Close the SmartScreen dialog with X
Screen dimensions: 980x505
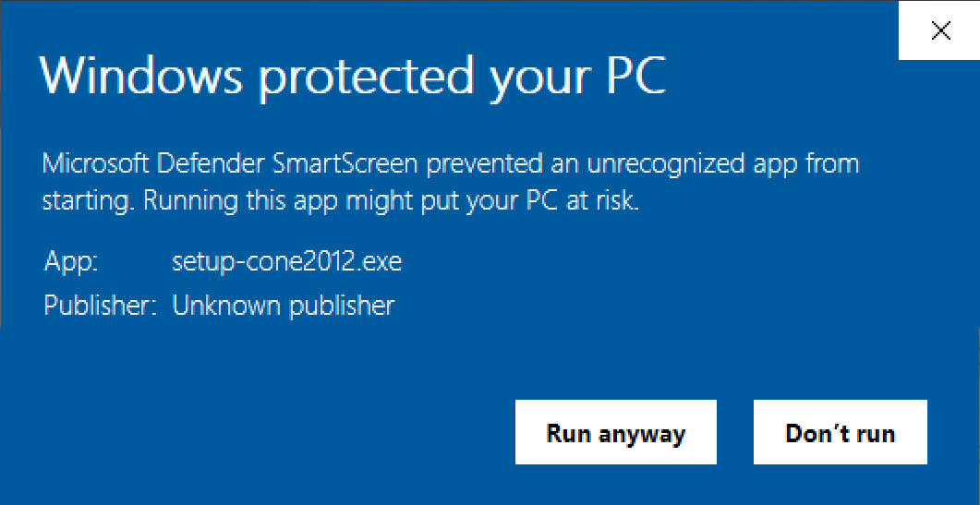[x=940, y=31]
